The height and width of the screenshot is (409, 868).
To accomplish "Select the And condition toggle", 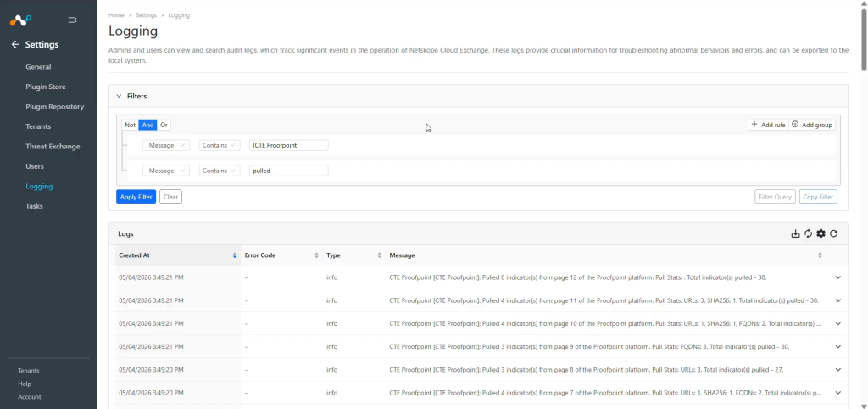I will (x=147, y=126).
